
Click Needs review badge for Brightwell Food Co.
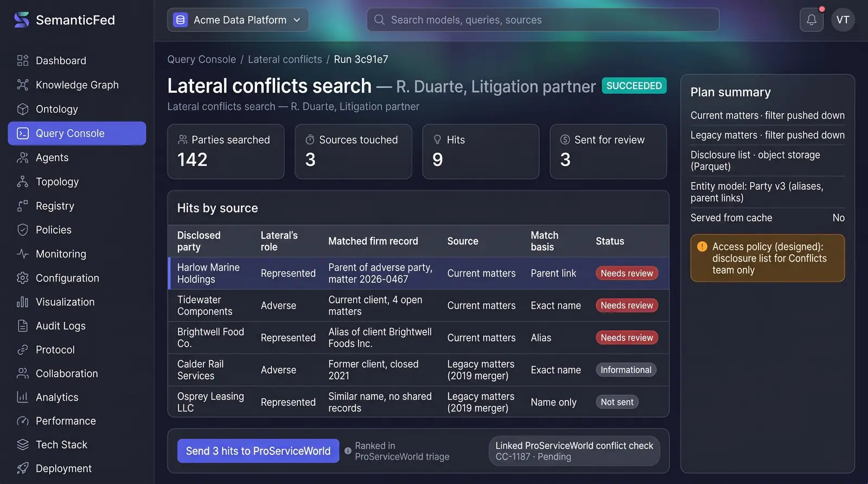coord(627,338)
